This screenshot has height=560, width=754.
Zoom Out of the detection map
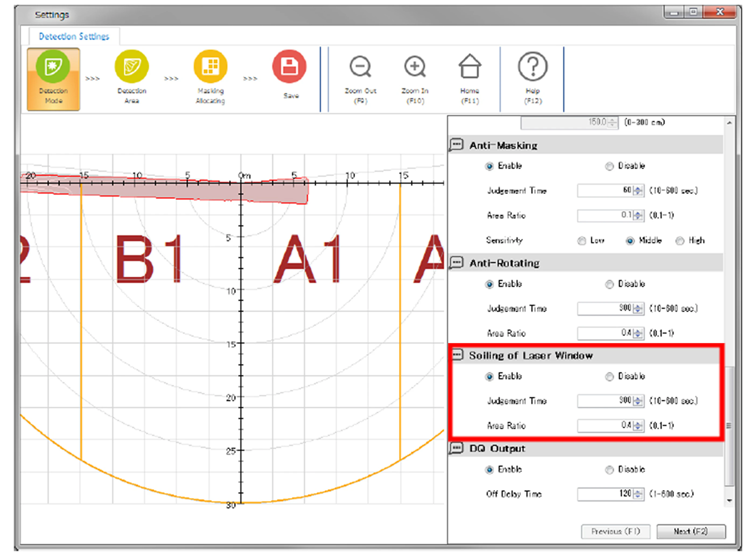click(360, 67)
